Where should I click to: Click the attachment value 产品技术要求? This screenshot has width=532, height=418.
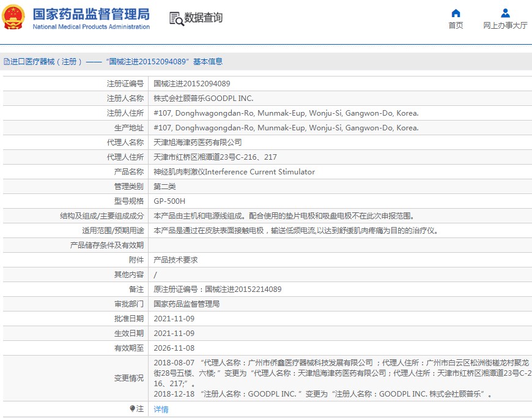(175, 260)
